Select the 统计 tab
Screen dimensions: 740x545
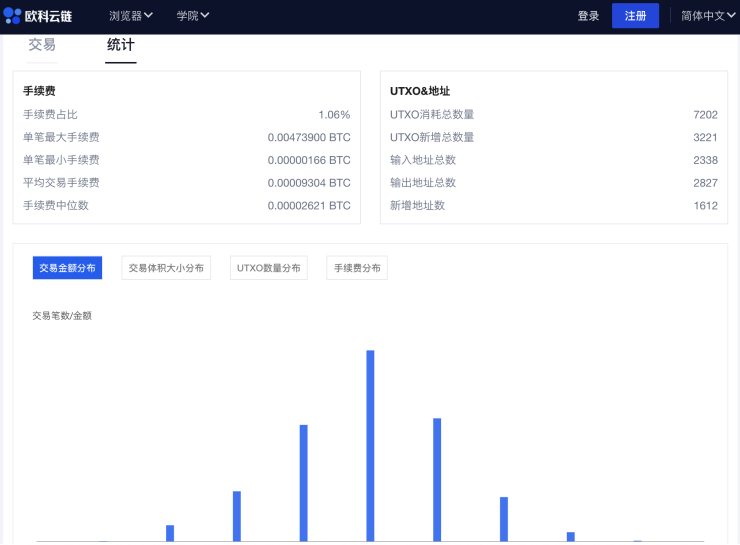(121, 45)
